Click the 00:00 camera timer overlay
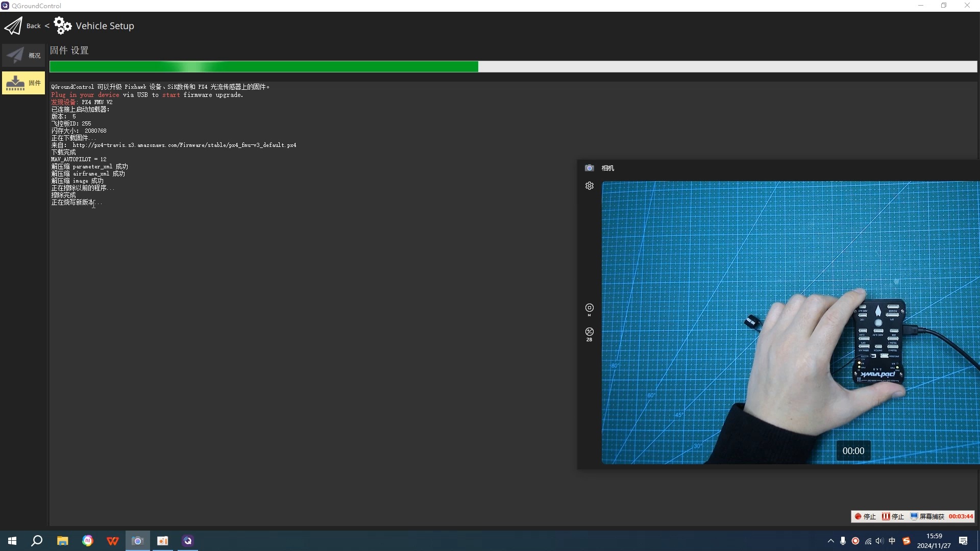 click(853, 451)
